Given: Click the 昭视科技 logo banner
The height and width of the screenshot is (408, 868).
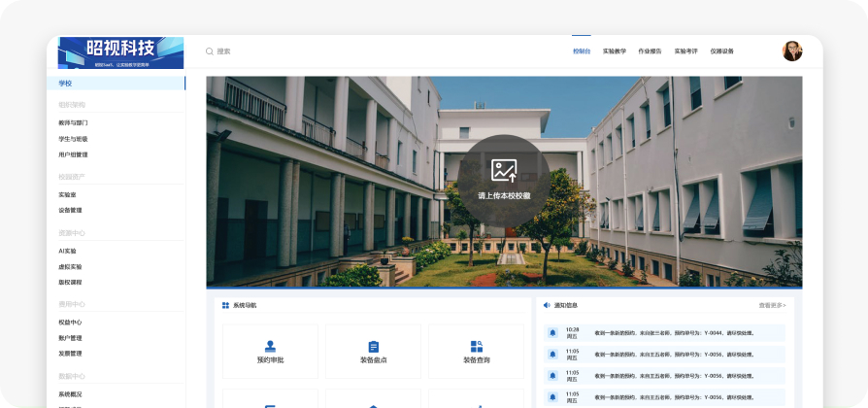Looking at the screenshot, I should [x=120, y=52].
